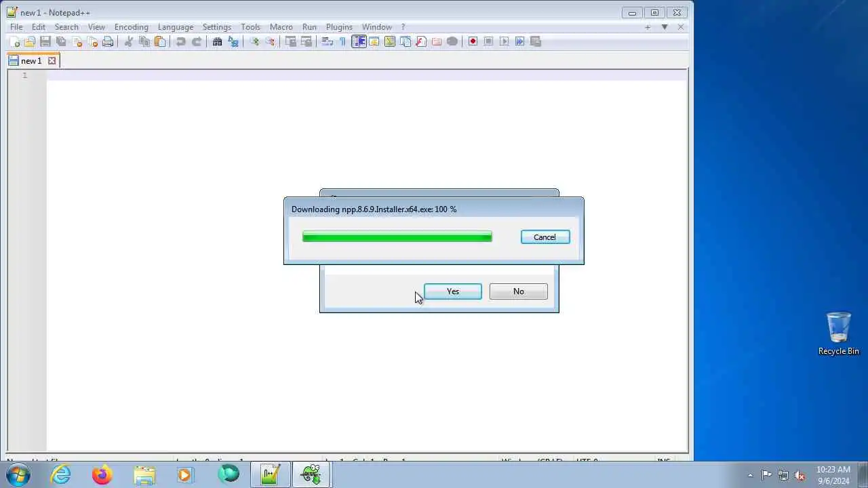Click the Redo arrow icon
The image size is (868, 488).
click(197, 41)
